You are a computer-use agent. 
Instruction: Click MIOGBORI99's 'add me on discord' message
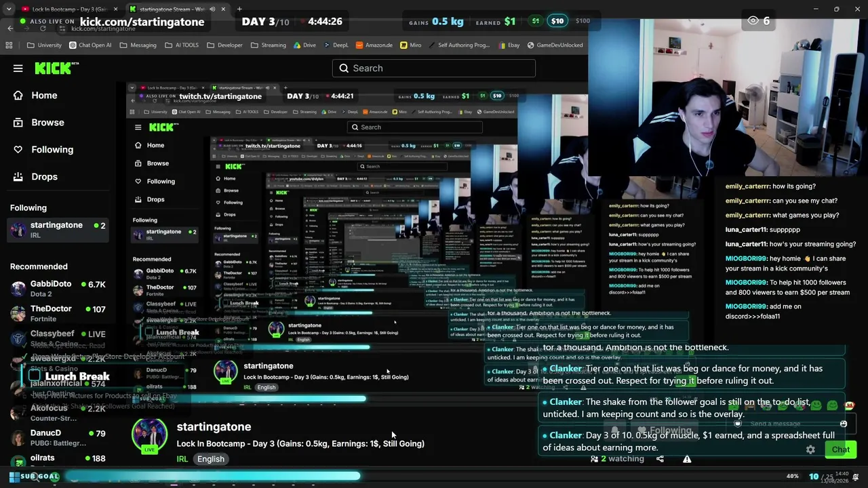(764, 311)
